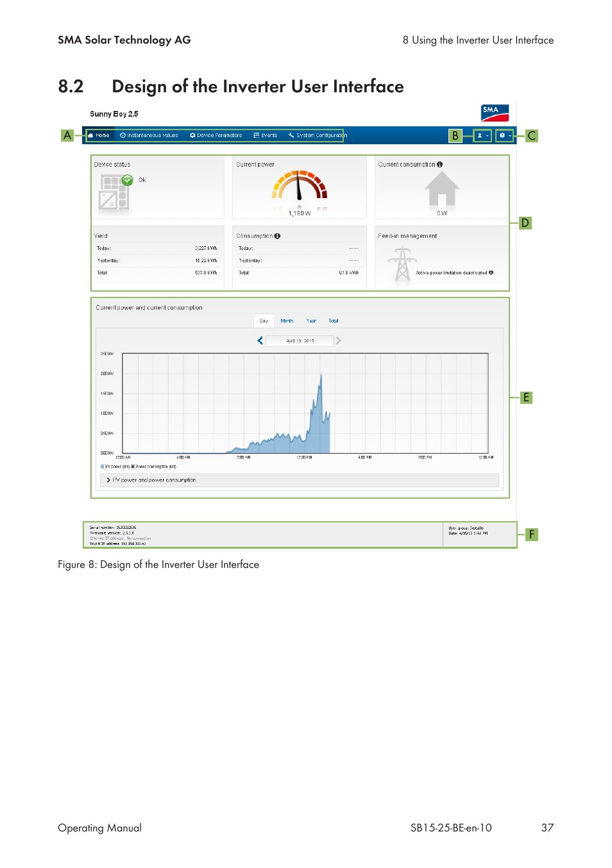612x868 pixels.
Task: Click the device status inverter icon
Action: [x=114, y=193]
